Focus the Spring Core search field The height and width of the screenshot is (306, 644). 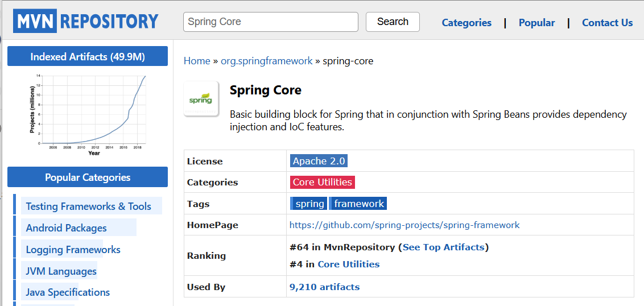(x=270, y=22)
